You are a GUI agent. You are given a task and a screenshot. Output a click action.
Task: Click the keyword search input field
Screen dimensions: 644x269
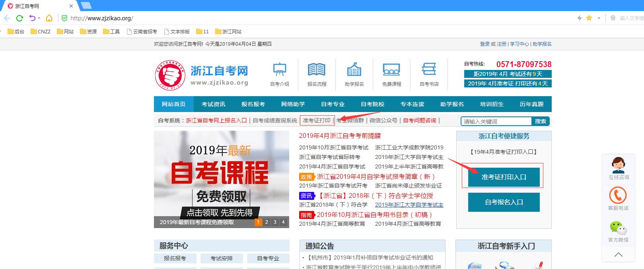[x=496, y=122]
